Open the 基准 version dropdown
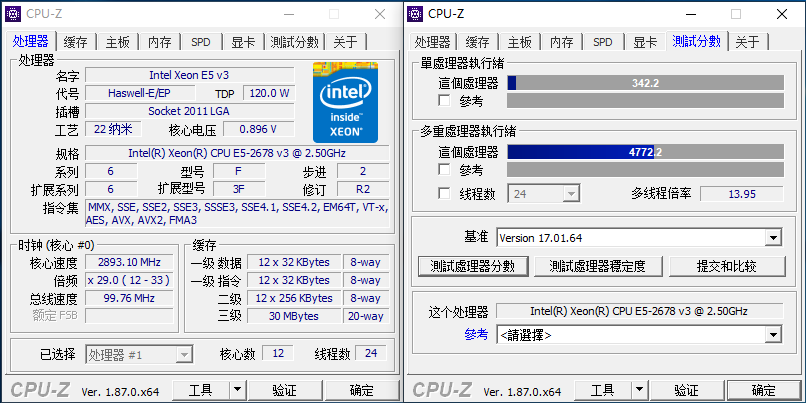The image size is (806, 403). [x=772, y=238]
